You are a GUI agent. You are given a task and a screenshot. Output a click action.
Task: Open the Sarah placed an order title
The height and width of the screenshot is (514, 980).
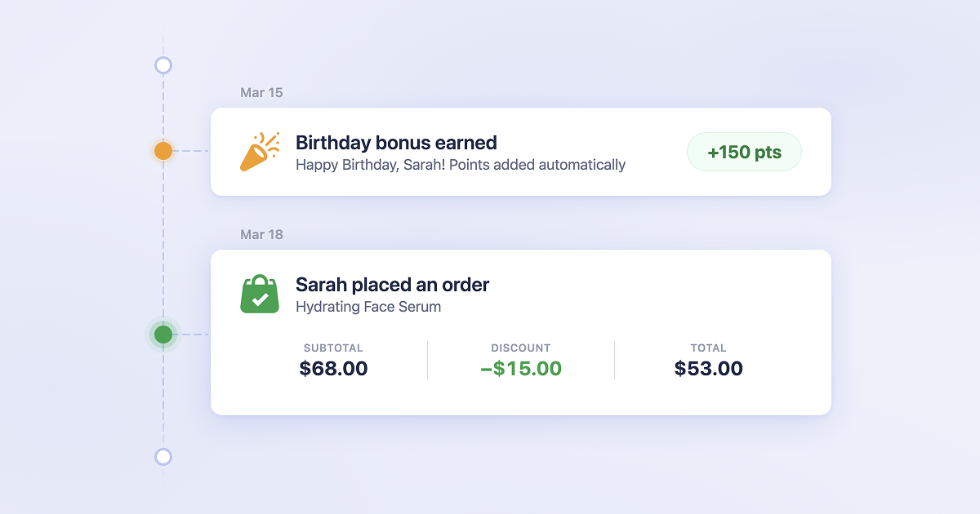coord(392,285)
